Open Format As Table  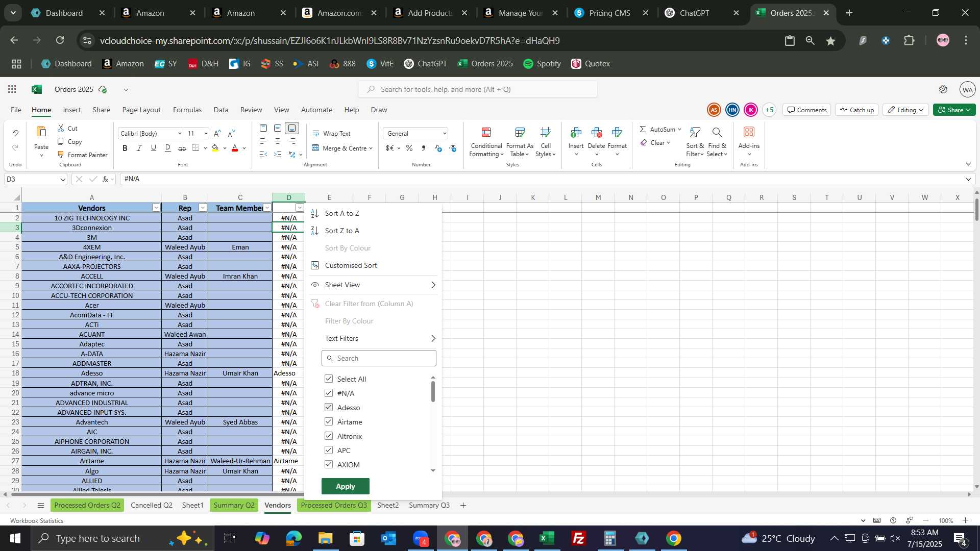pos(520,142)
